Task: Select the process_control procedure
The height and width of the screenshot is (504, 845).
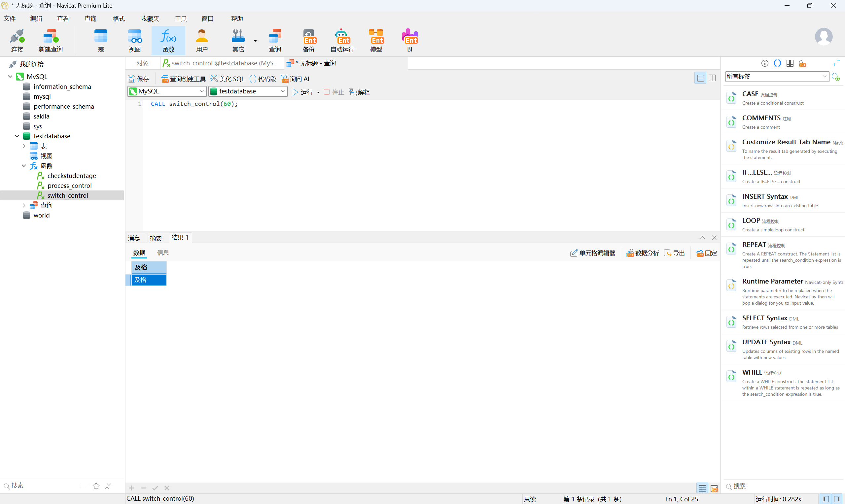Action: pyautogui.click(x=69, y=185)
